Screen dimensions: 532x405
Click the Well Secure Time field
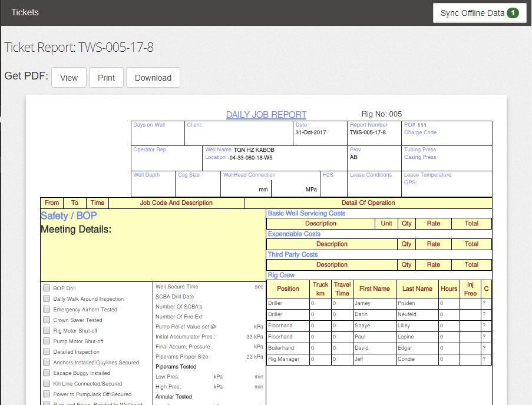point(209,287)
